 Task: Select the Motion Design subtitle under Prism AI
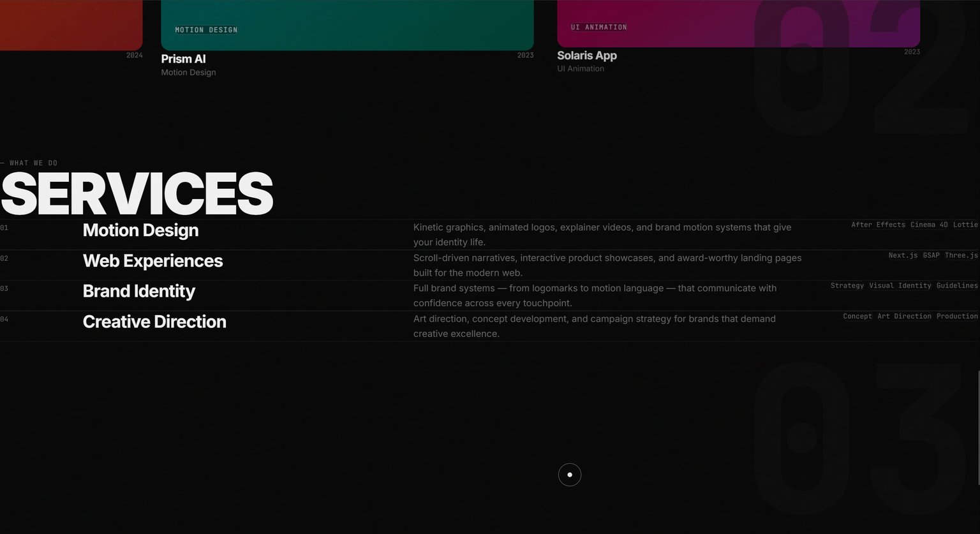[188, 73]
